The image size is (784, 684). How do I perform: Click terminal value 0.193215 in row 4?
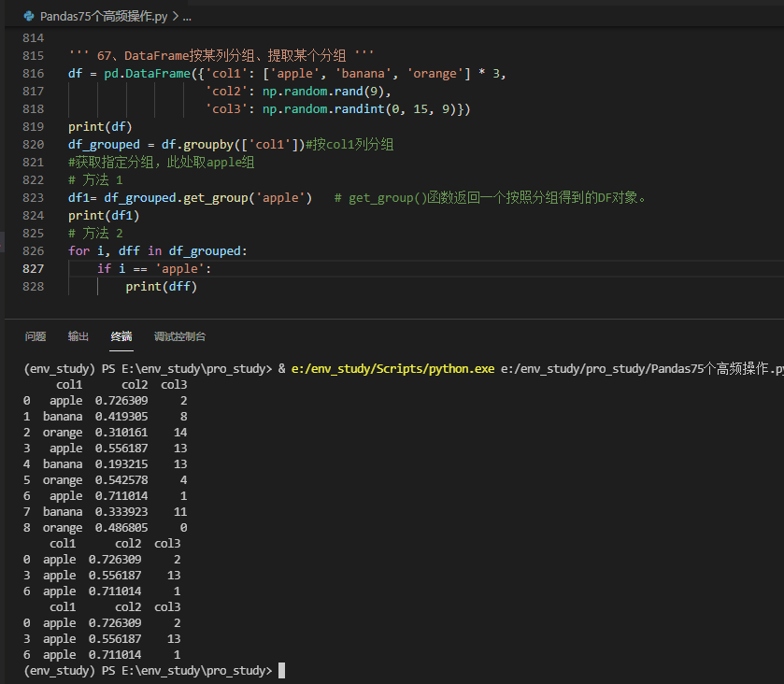click(121, 464)
